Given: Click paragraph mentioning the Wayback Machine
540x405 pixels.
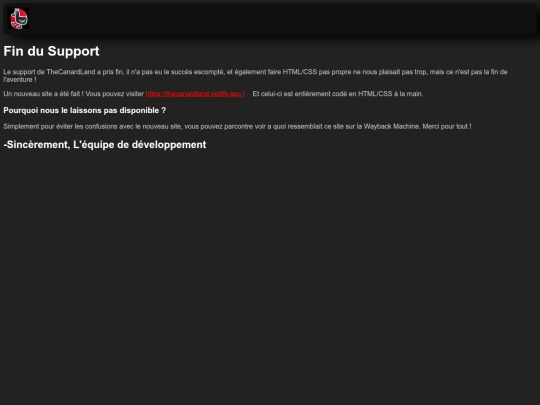Looking at the screenshot, I should [x=237, y=126].
